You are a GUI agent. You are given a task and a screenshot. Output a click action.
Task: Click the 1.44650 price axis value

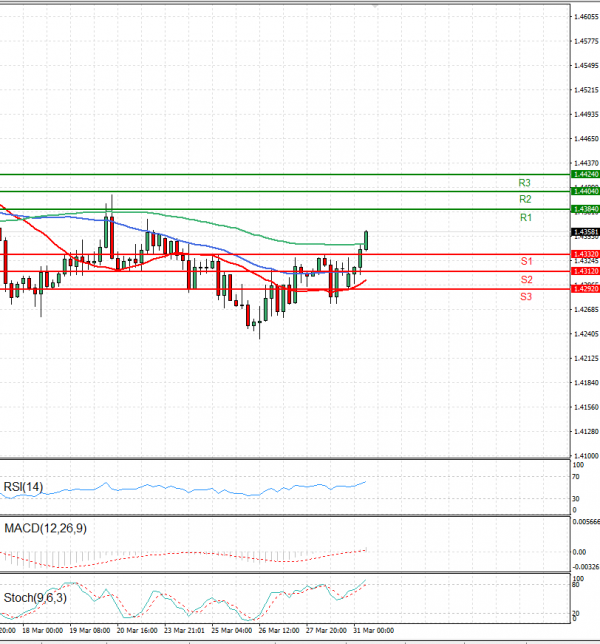(586, 139)
